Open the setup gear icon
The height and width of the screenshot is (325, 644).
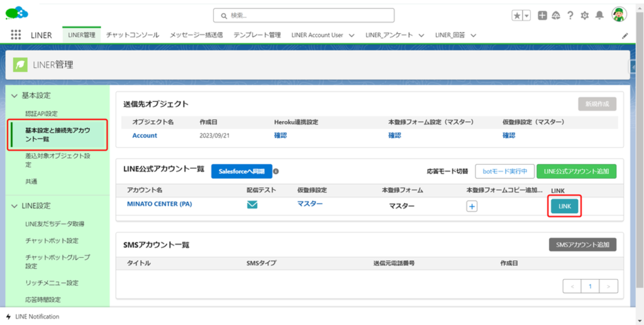pyautogui.click(x=585, y=16)
